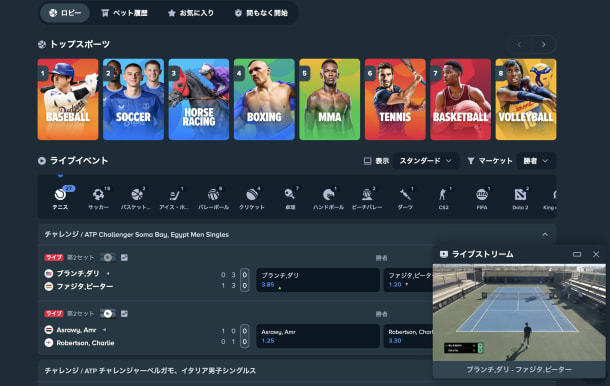Click the ライブ badge on ブランチ,ダリ match
The width and height of the screenshot is (610, 386).
[54, 257]
